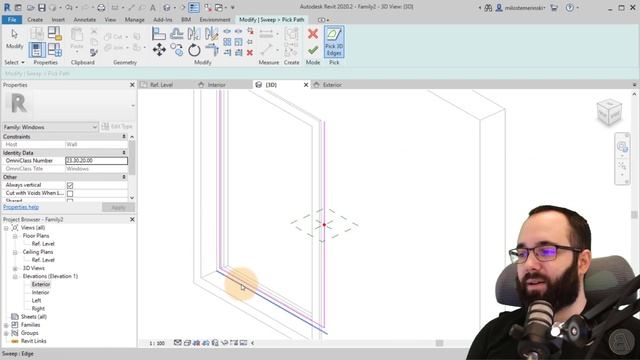This screenshot has width=640, height=360.
Task: Select the Align tool in Modify panel
Action: point(159,33)
